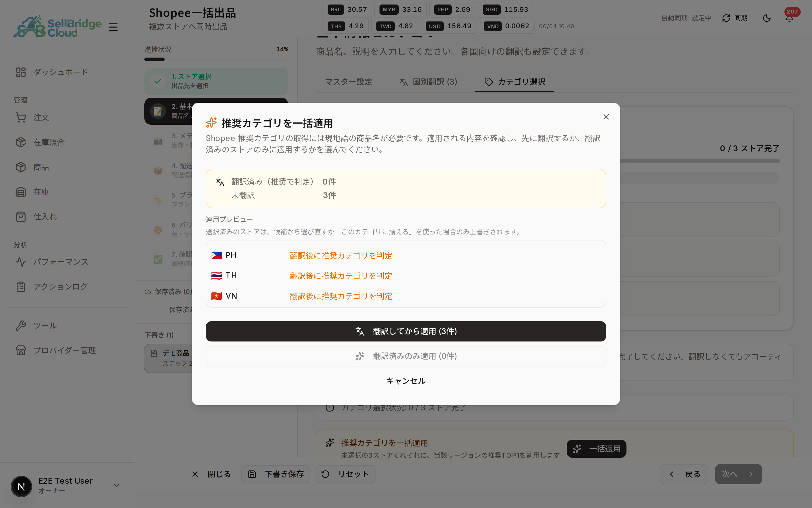Viewport: 812px width, 508px height.
Task: Click the 0 / 3 ストア完了 progress bar
Action: click(700, 161)
